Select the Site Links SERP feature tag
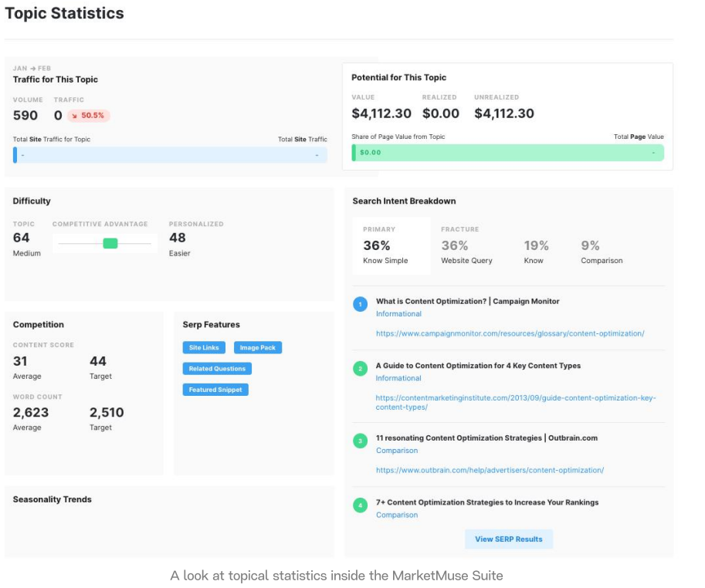705x588 pixels. click(204, 348)
